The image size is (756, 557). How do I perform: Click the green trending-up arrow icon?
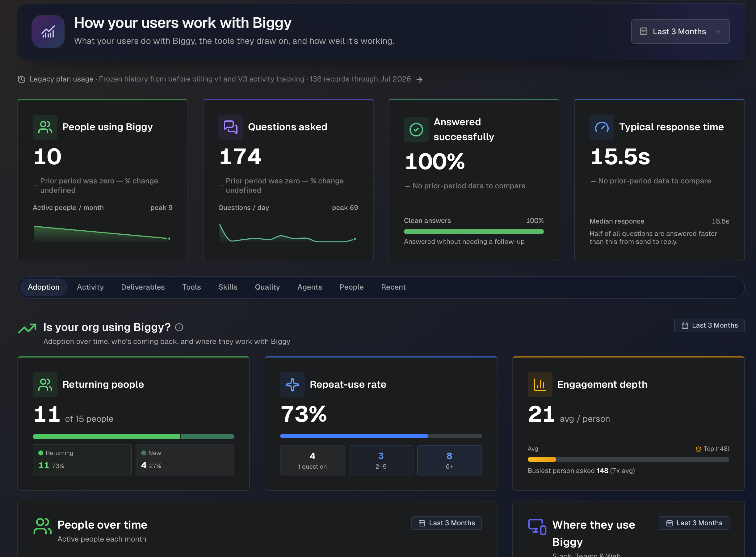pos(27,328)
